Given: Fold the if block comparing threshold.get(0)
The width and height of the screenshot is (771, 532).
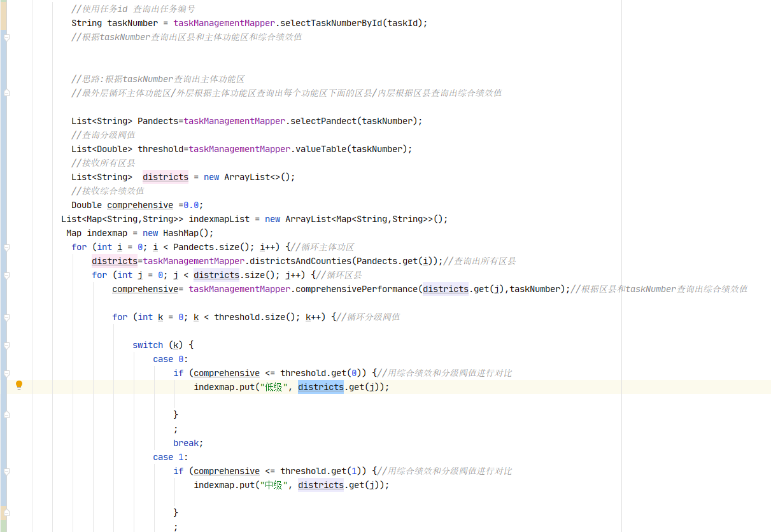Looking at the screenshot, I should [x=6, y=373].
